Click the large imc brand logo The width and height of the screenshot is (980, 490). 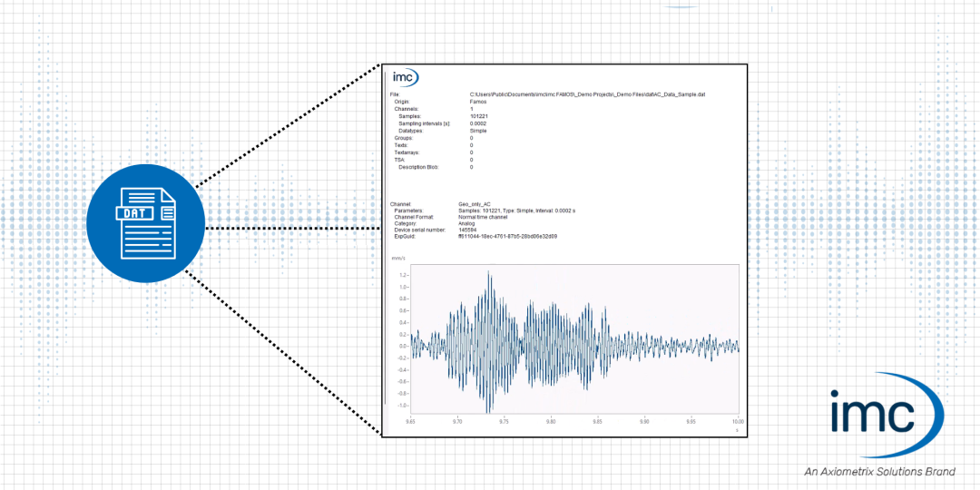click(x=887, y=415)
